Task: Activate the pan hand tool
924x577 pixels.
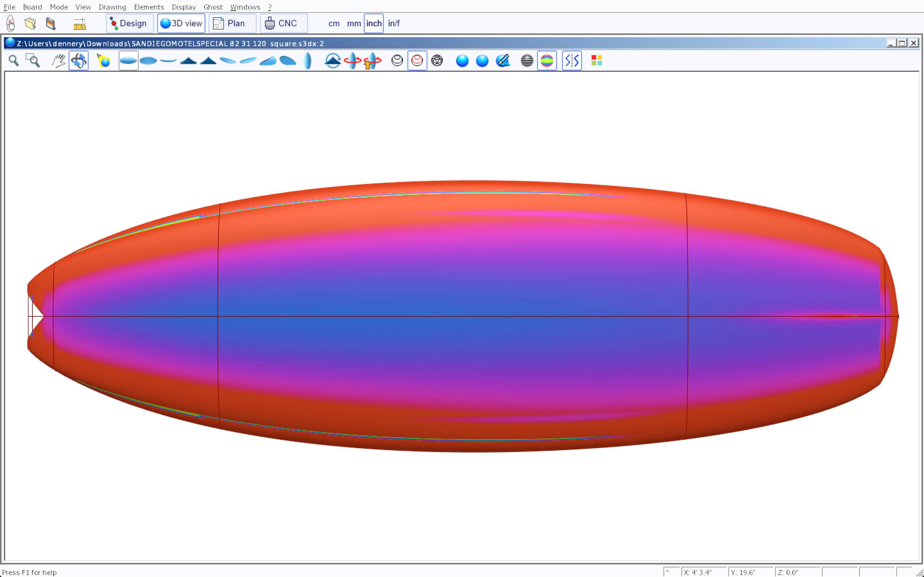Action: (58, 61)
